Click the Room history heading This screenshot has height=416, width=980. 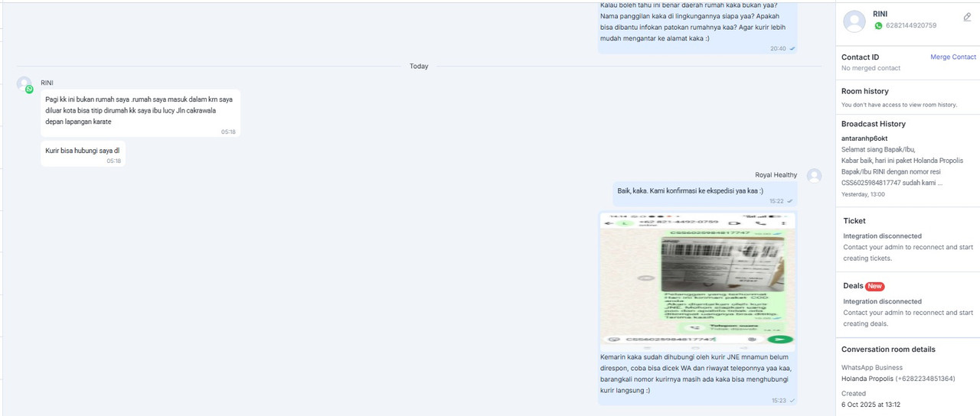(865, 91)
